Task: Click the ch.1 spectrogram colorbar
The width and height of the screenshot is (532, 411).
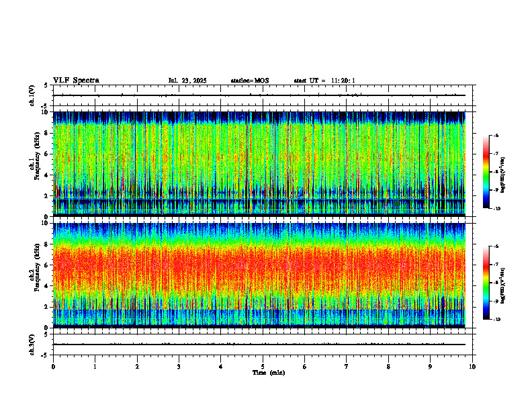Action: [486, 172]
